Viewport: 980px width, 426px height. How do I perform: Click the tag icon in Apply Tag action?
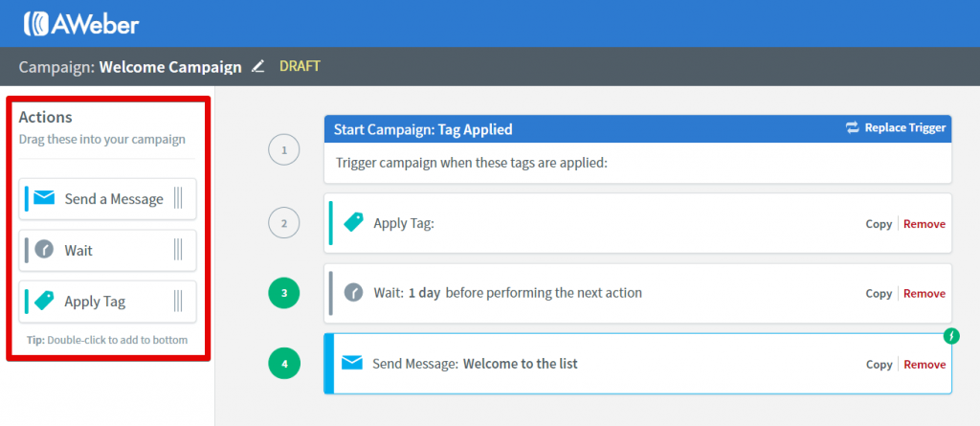point(44,301)
